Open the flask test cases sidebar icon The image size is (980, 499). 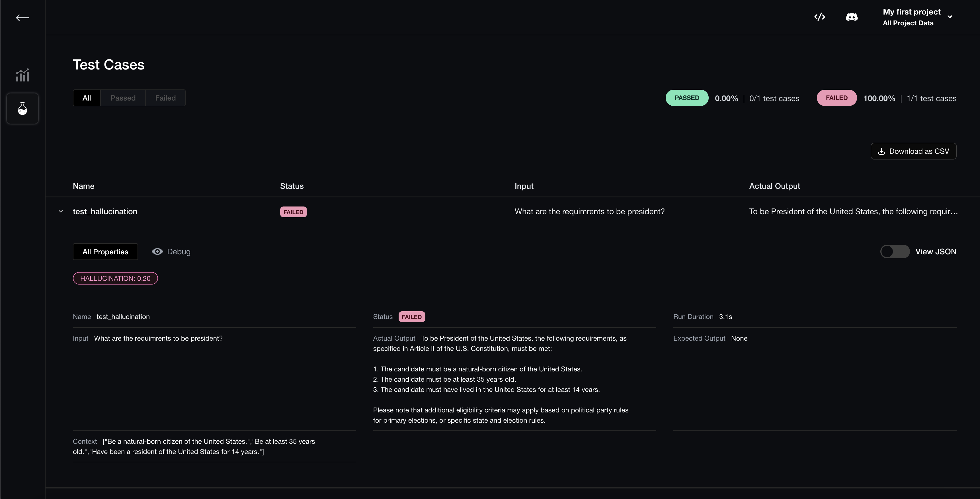[22, 109]
